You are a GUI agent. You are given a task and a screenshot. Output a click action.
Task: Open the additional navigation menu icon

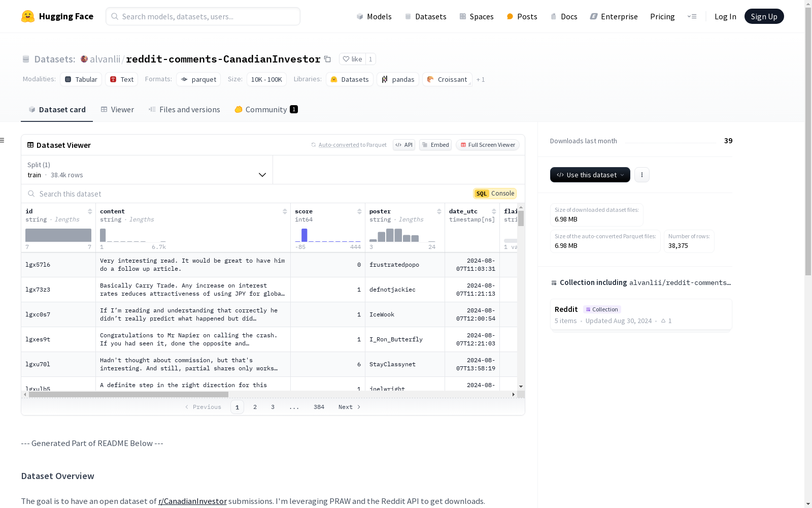pyautogui.click(x=692, y=16)
